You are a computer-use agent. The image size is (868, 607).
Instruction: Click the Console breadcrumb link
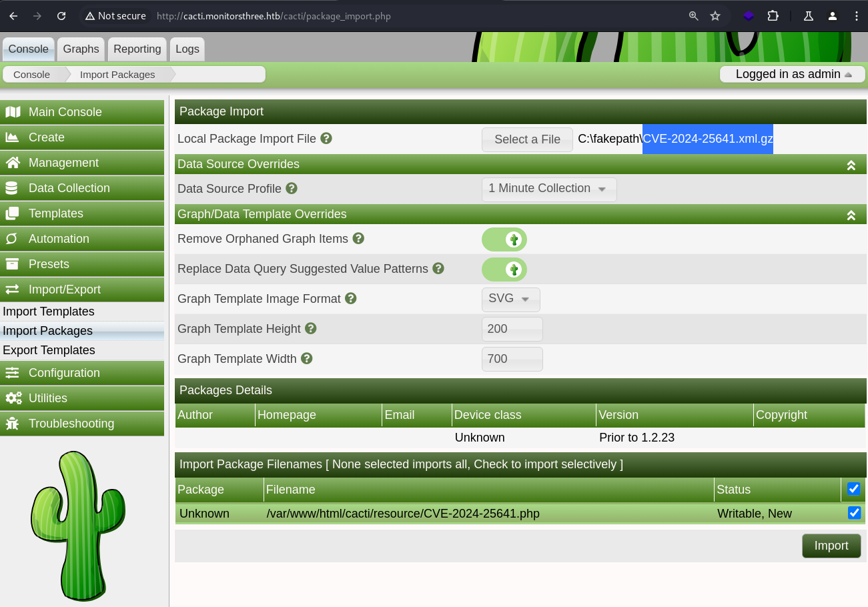[x=32, y=75]
